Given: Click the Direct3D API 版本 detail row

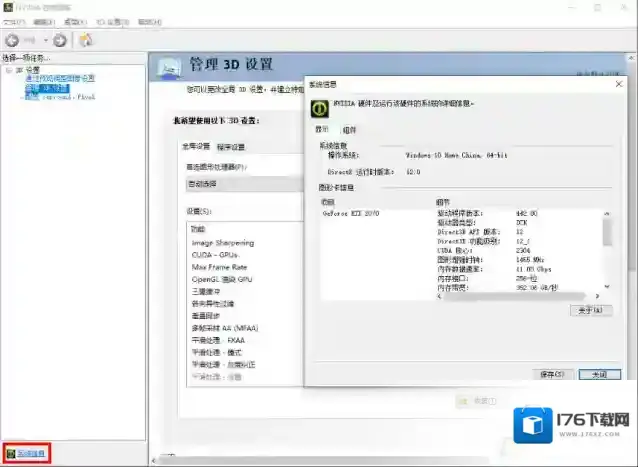Looking at the screenshot, I should pyautogui.click(x=480, y=232).
